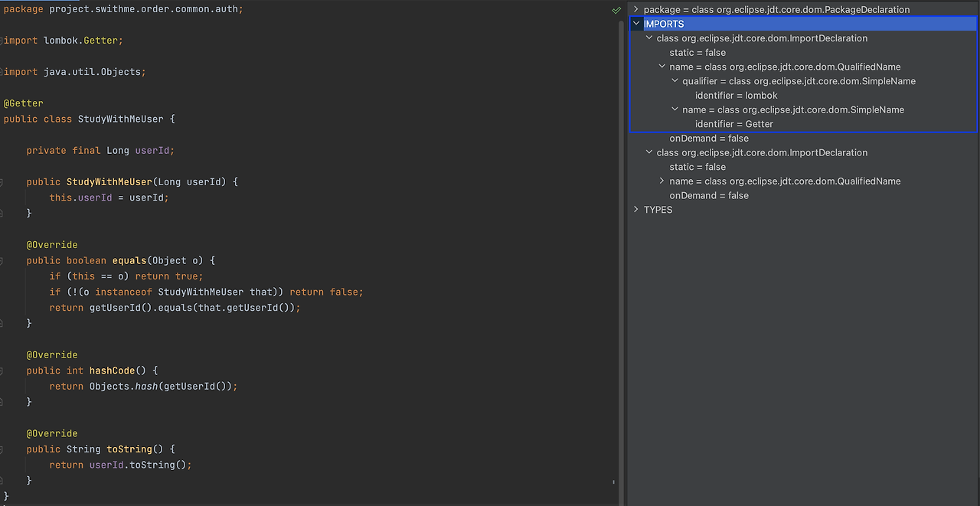Select the "identifier = lombok" tree row
This screenshot has width=980, height=506.
click(x=736, y=96)
